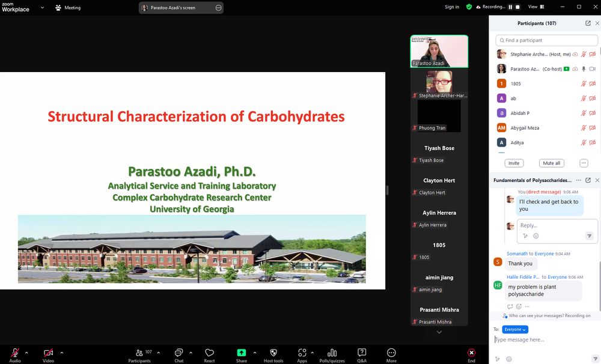The width and height of the screenshot is (601, 364).
Task: Open the Polls/quizzes panel
Action: pos(332,353)
